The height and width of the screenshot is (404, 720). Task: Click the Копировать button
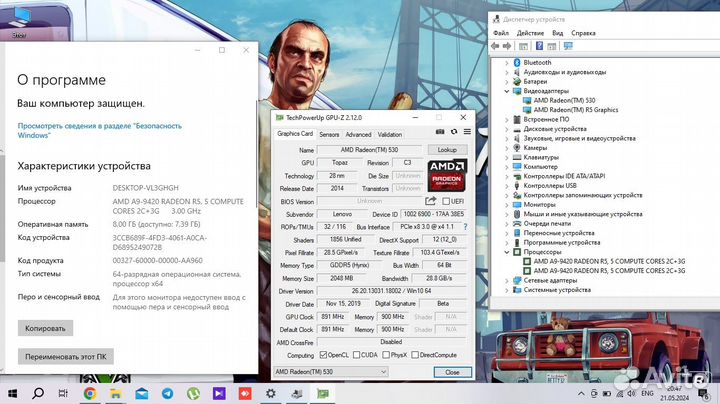(45, 328)
